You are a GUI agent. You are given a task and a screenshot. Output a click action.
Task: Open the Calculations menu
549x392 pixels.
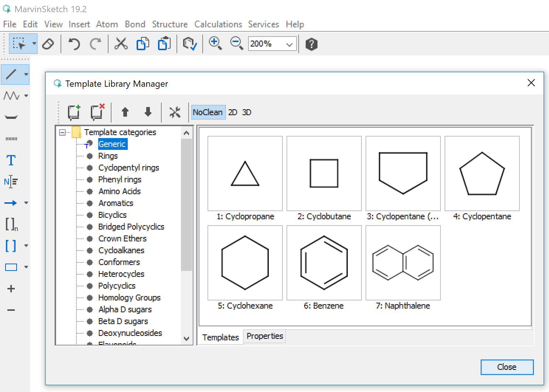[218, 24]
